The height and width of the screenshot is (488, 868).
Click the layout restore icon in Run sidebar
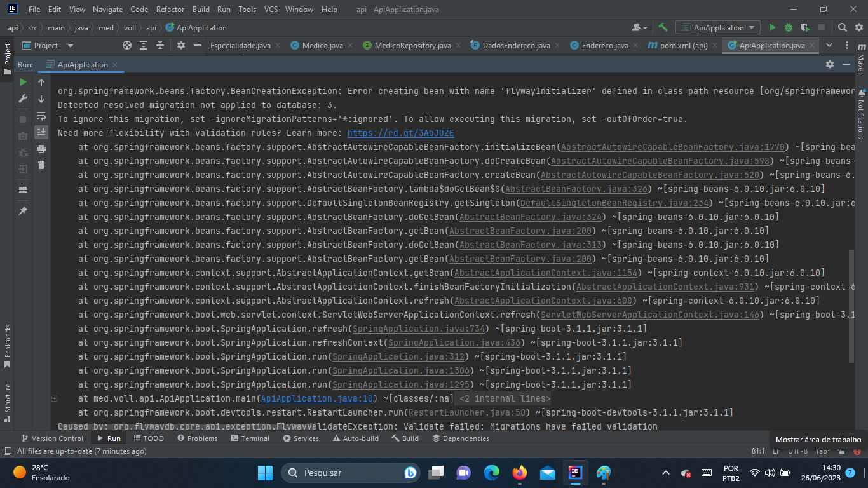(23, 189)
